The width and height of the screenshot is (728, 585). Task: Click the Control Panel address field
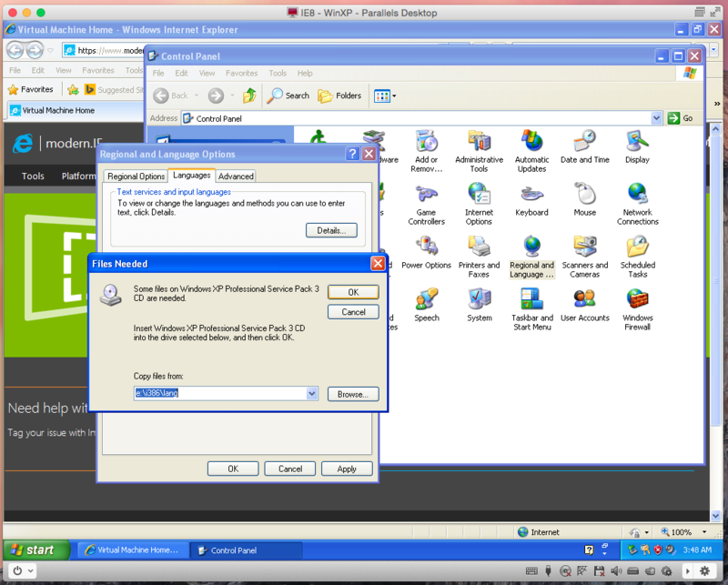tap(417, 118)
